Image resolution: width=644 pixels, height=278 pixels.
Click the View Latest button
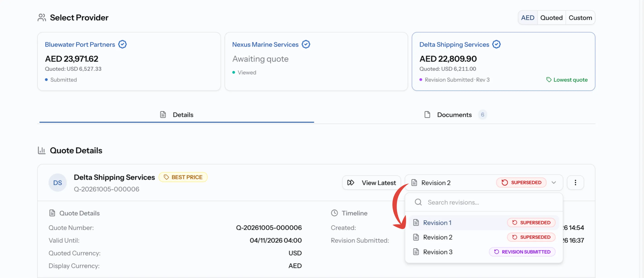click(x=372, y=183)
